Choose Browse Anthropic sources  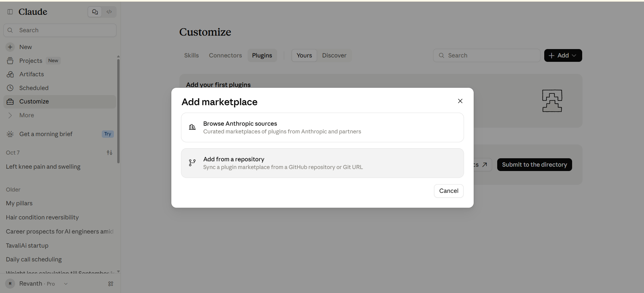tap(323, 127)
